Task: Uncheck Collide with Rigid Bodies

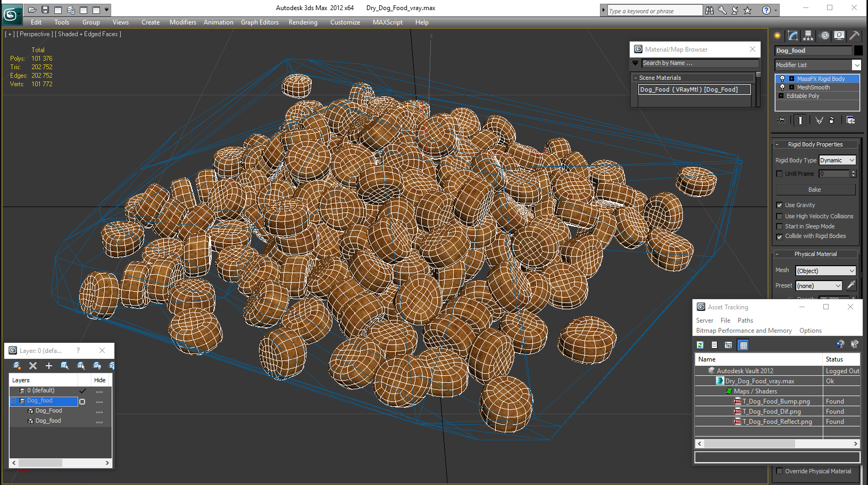Action: click(x=779, y=236)
